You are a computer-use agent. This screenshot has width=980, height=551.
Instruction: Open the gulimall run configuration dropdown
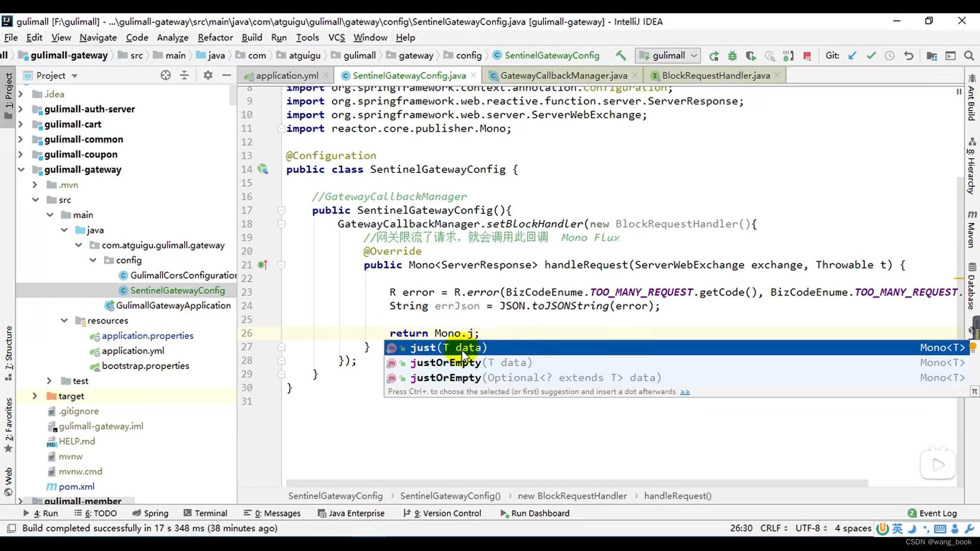pos(668,56)
